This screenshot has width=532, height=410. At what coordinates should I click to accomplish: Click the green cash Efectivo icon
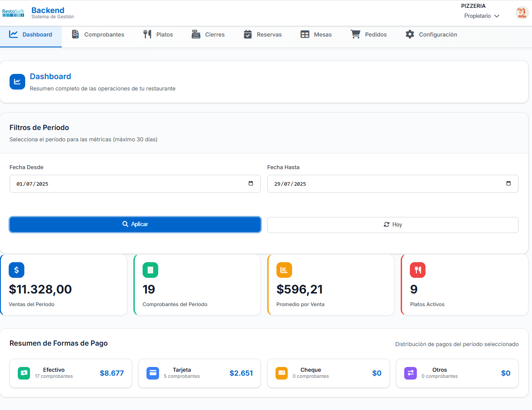pyautogui.click(x=24, y=373)
